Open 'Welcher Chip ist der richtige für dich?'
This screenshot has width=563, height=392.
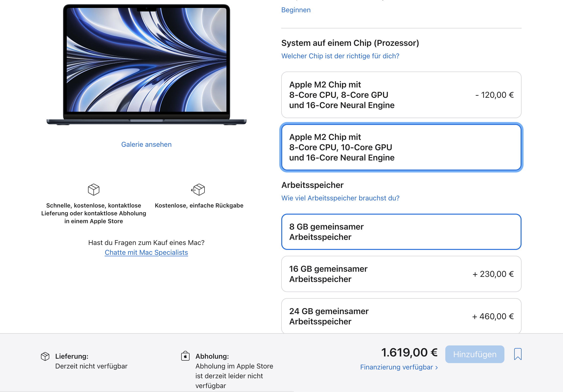coord(340,56)
